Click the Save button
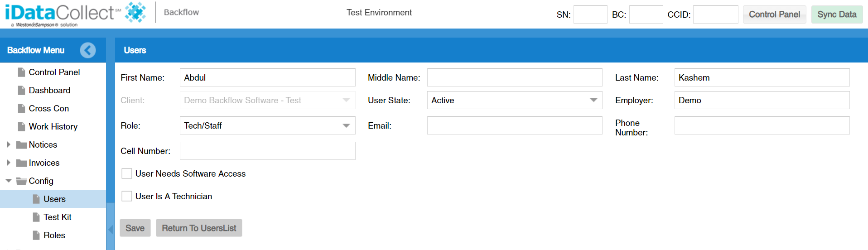The width and height of the screenshot is (868, 250). click(135, 228)
